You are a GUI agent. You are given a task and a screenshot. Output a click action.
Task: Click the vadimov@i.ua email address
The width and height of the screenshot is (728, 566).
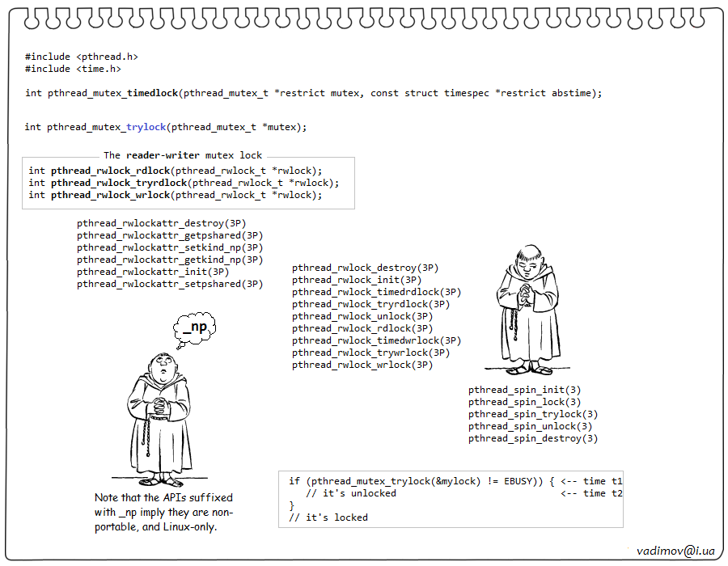click(675, 550)
